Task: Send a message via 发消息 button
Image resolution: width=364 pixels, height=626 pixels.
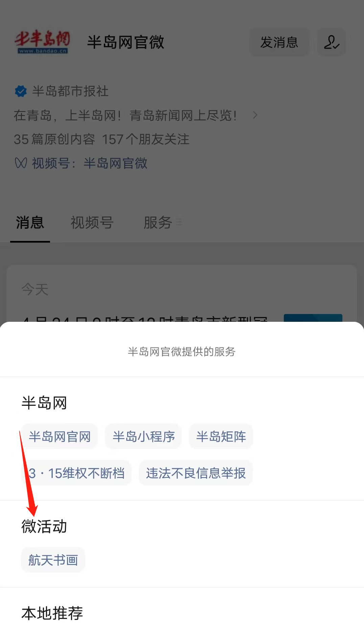Action: pyautogui.click(x=279, y=42)
